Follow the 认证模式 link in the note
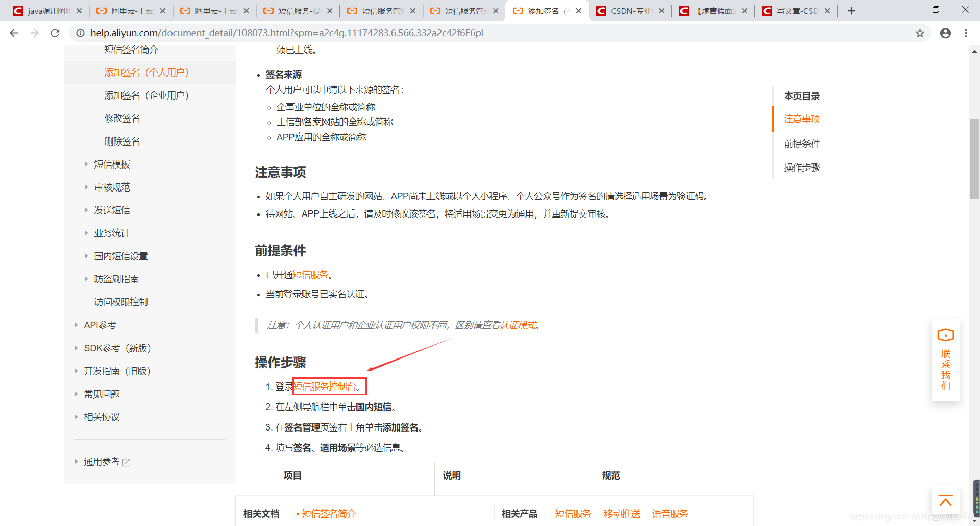The width and height of the screenshot is (980, 526). tap(518, 325)
